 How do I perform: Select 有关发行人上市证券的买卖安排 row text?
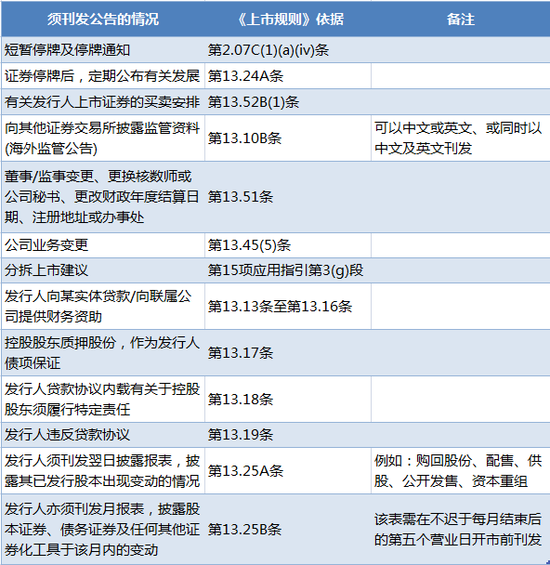[x=102, y=102]
